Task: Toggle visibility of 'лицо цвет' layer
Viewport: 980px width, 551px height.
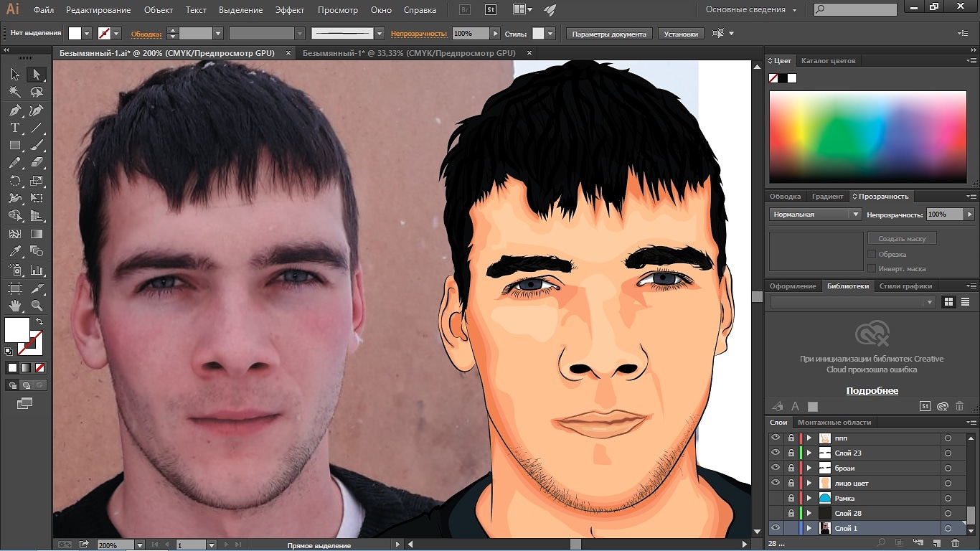Action: coord(775,483)
